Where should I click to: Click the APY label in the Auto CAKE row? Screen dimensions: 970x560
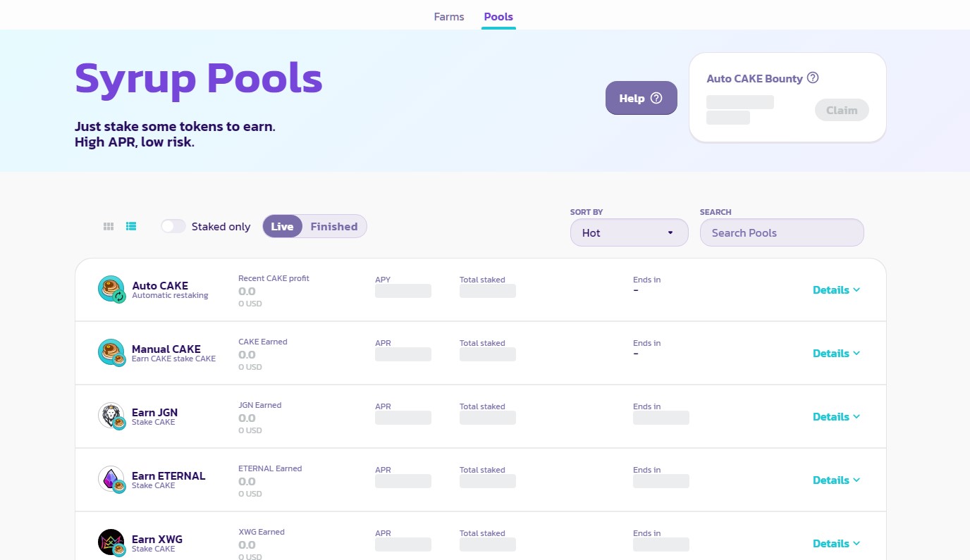(383, 280)
